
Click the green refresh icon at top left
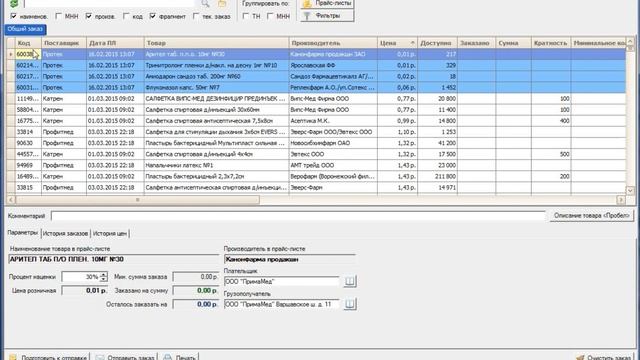pos(13,3)
